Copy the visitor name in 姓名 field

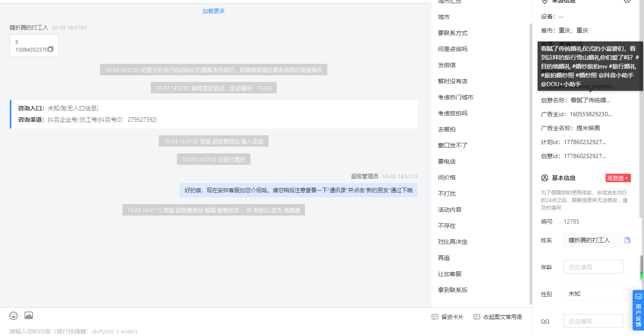(x=628, y=240)
